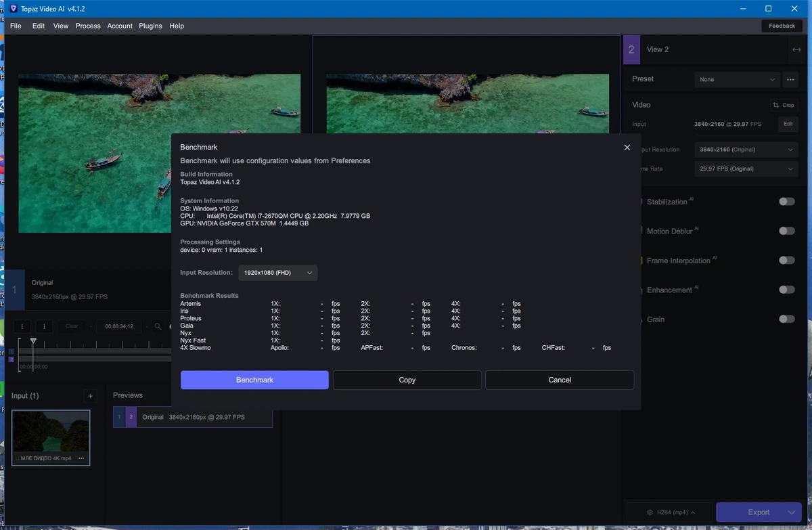Open the Process menu
The height and width of the screenshot is (530, 812).
(88, 26)
